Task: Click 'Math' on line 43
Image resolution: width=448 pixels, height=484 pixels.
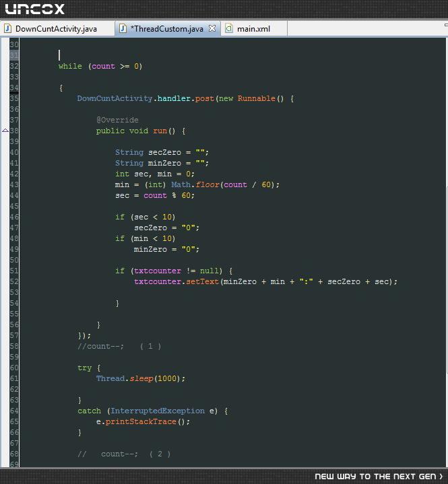Action: tap(181, 184)
